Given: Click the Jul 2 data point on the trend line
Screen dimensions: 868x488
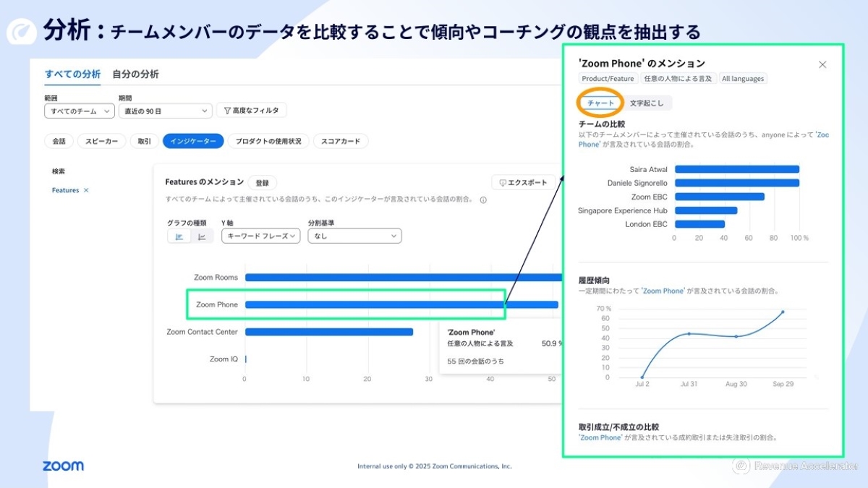Looking at the screenshot, I should pyautogui.click(x=642, y=377).
